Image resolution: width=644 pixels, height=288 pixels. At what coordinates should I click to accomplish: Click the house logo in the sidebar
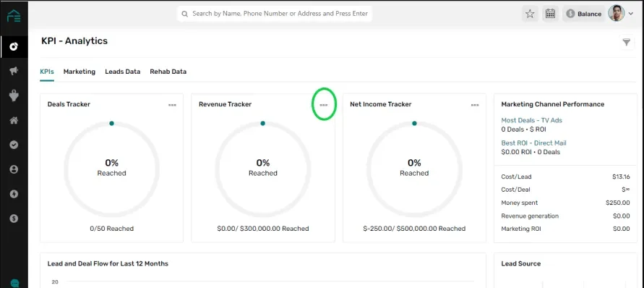pos(14,16)
